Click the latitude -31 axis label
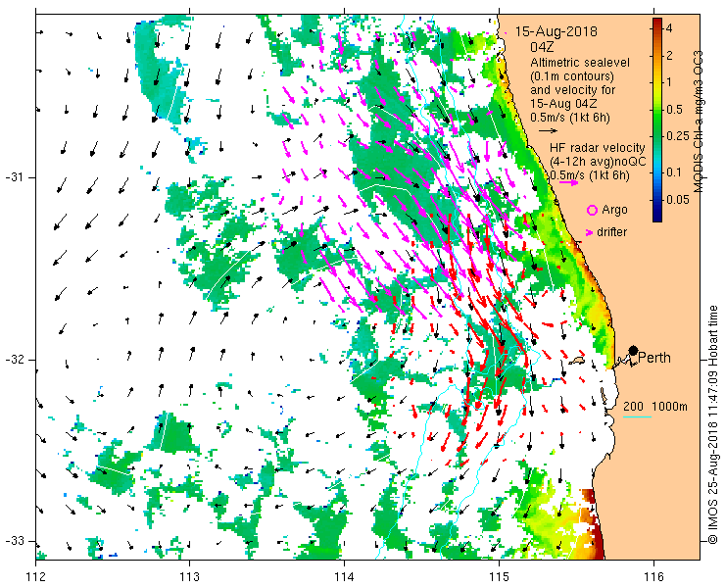Image resolution: width=725 pixels, height=588 pixels. coord(14,177)
